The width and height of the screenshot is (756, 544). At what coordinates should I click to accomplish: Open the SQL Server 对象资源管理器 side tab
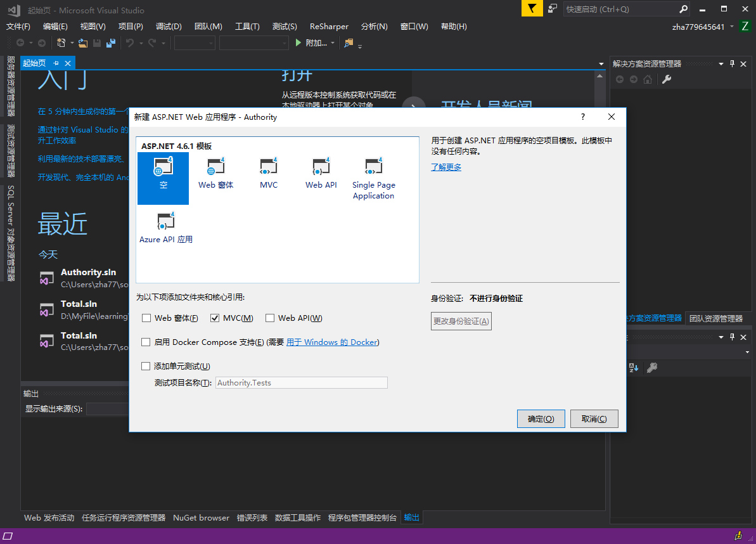point(11,233)
